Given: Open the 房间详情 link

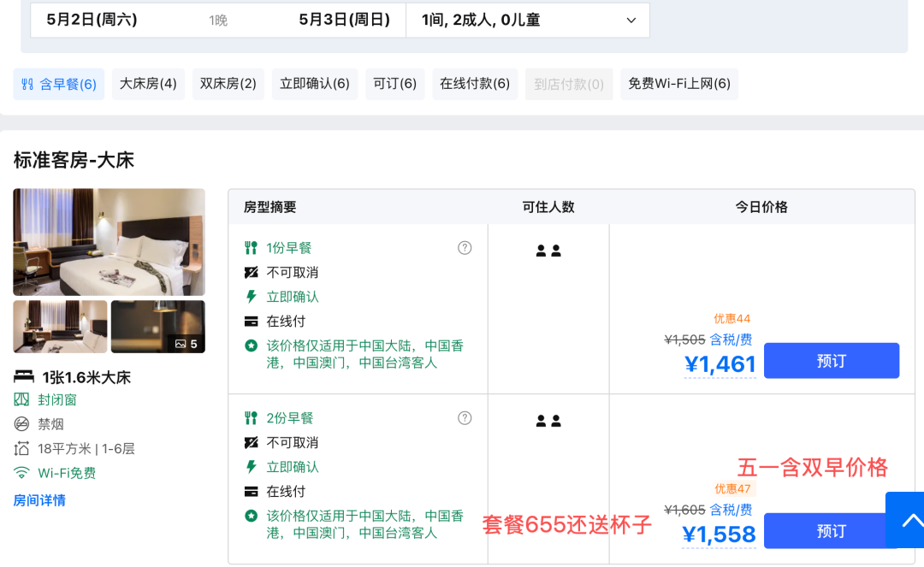Looking at the screenshot, I should (39, 500).
